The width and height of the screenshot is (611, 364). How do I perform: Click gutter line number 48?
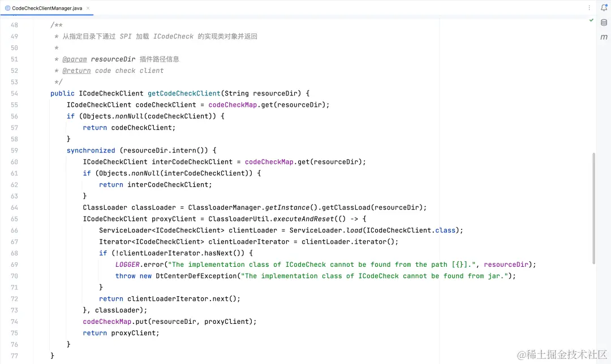[x=14, y=25]
